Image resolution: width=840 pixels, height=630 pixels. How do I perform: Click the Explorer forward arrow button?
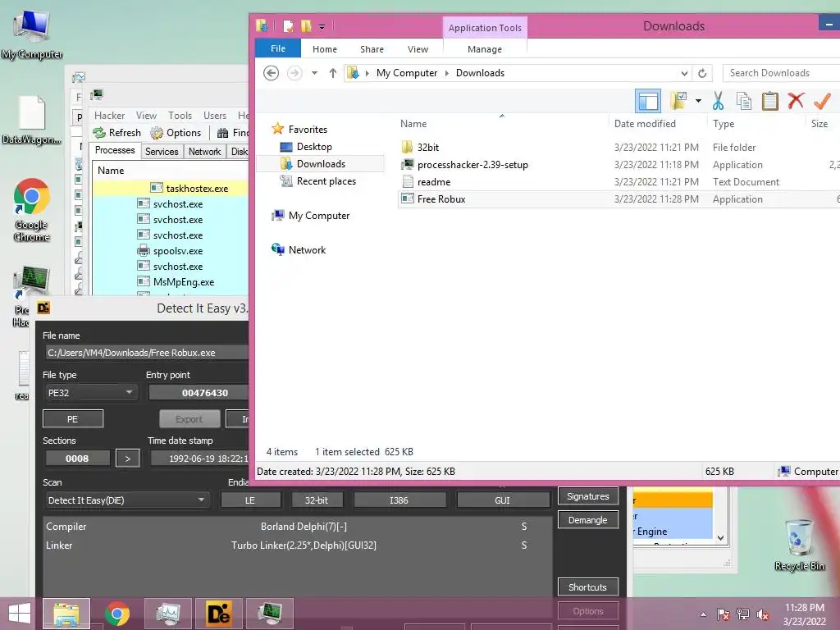(294, 73)
